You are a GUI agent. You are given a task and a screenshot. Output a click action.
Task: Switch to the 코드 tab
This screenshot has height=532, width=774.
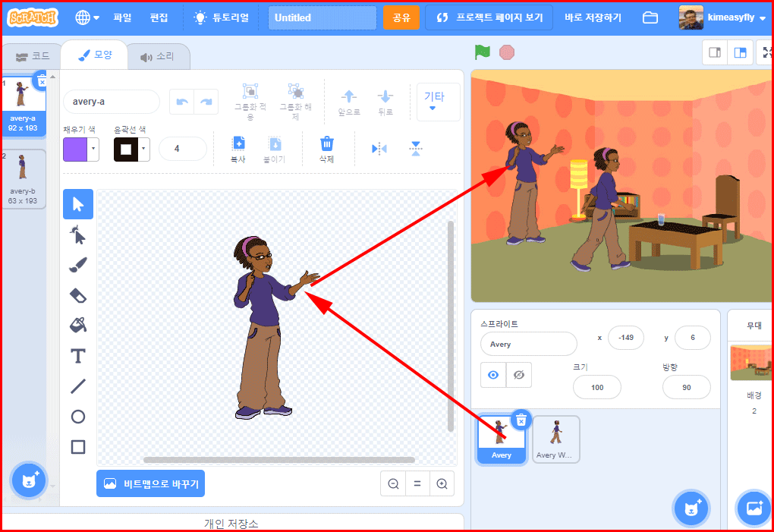point(33,56)
